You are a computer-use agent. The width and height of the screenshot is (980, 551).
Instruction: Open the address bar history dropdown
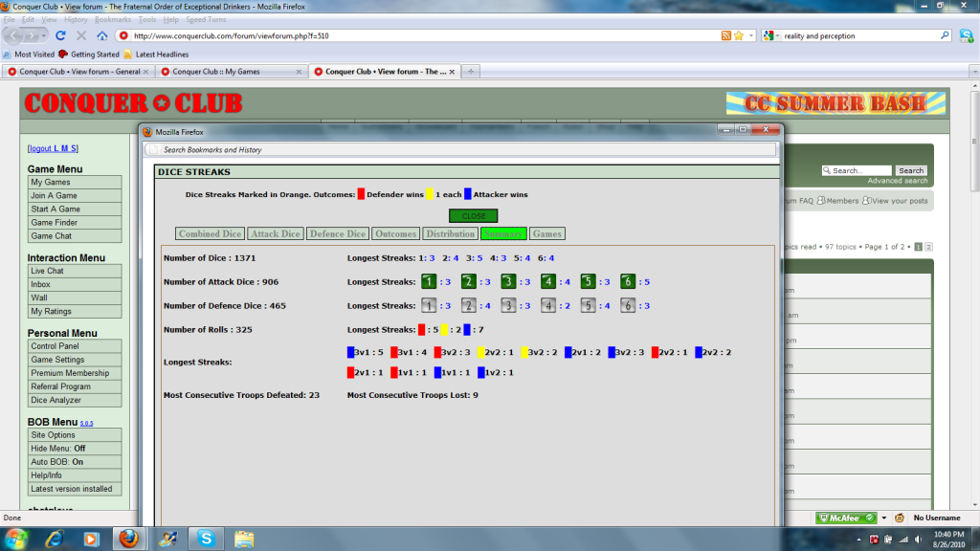[751, 35]
